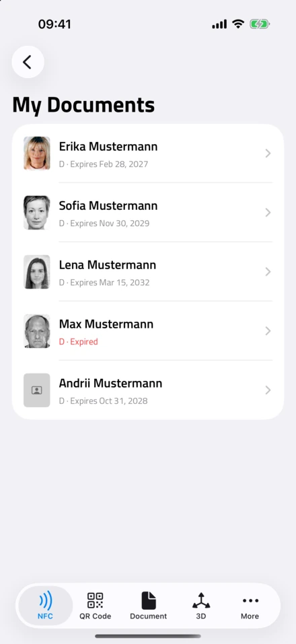Viewport: 296px width, 644px height.
Task: Tap the battery charging indicator
Action: point(260,24)
